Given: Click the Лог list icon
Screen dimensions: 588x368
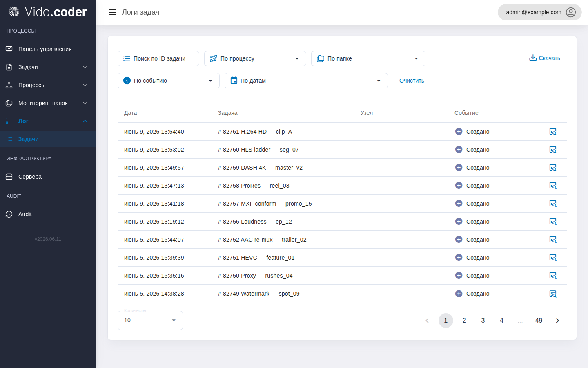Looking at the screenshot, I should [x=9, y=121].
